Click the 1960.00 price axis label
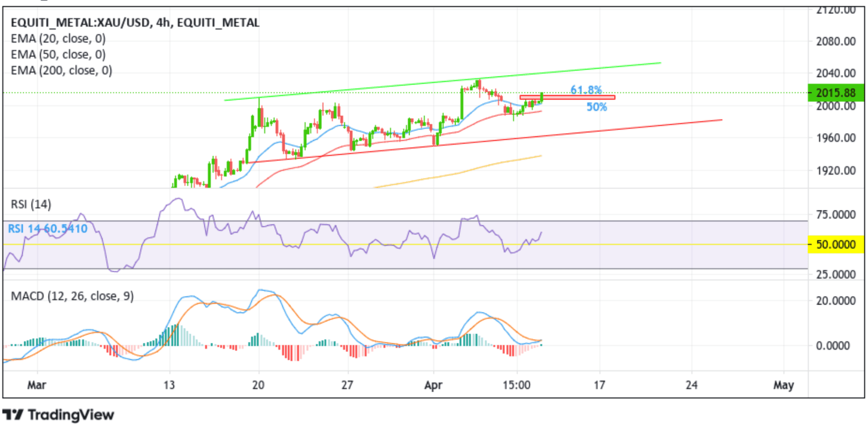The height and width of the screenshot is (433, 868). coord(836,138)
